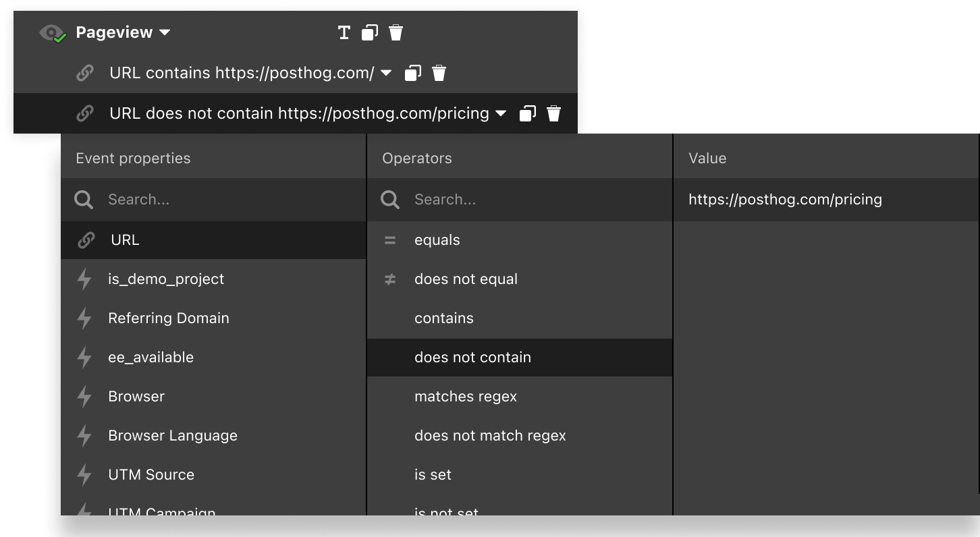Screen dimensions: 980x537
Task: Focus the Event properties search field
Action: [x=213, y=200]
